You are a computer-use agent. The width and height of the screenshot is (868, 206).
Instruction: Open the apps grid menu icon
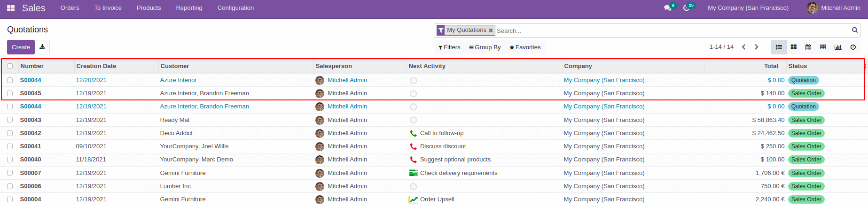tap(11, 8)
